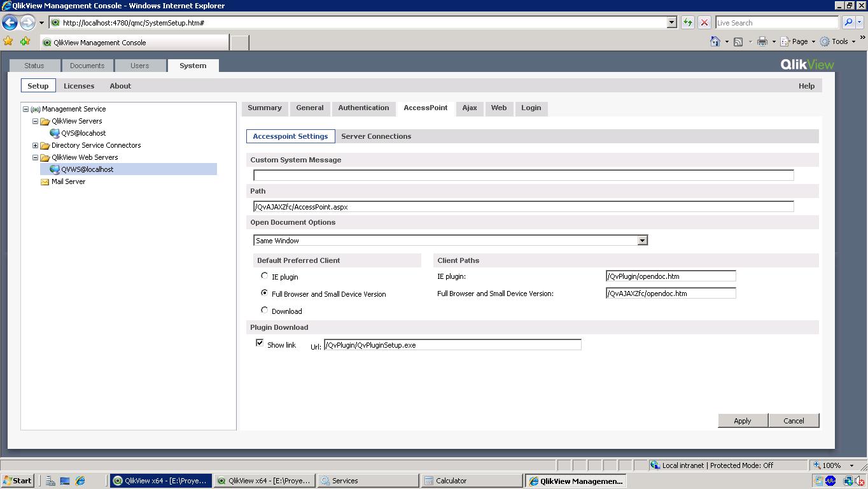
Task: Click the Help link
Action: pos(806,86)
